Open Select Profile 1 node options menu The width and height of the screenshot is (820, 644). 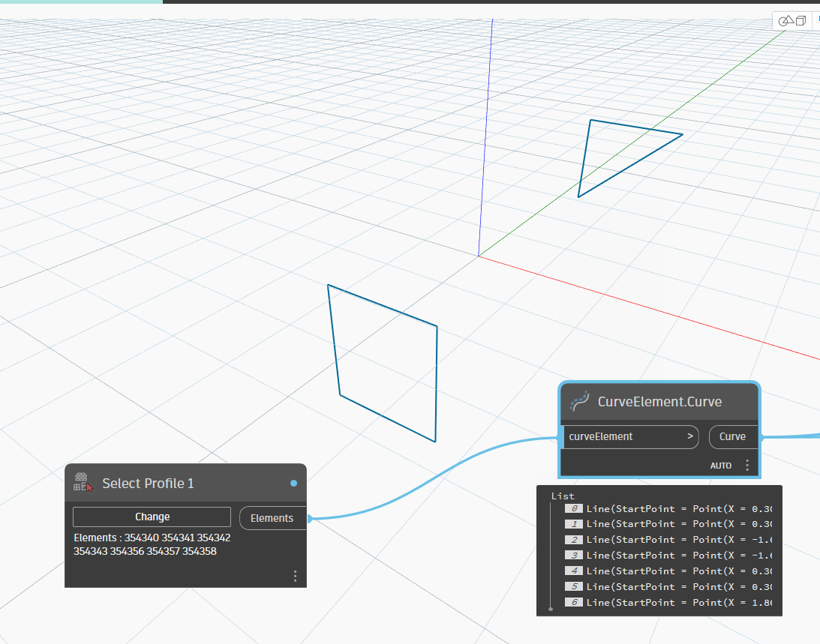[x=296, y=576]
